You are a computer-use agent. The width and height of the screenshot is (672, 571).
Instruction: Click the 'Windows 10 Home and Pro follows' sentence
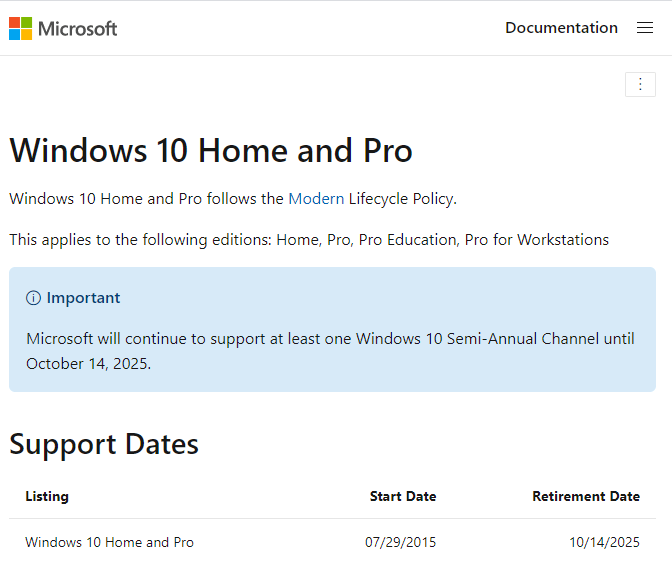pos(146,198)
